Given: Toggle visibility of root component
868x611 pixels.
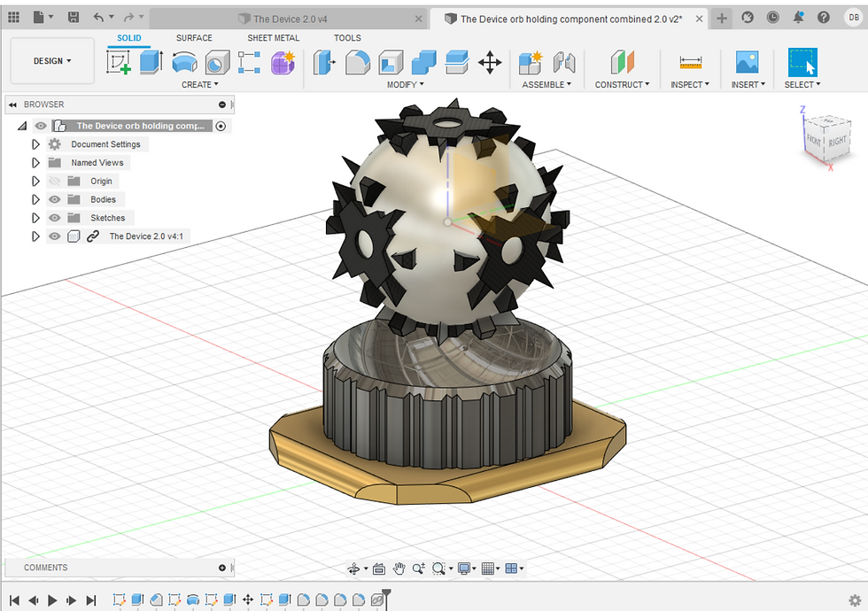Looking at the screenshot, I should coord(41,126).
